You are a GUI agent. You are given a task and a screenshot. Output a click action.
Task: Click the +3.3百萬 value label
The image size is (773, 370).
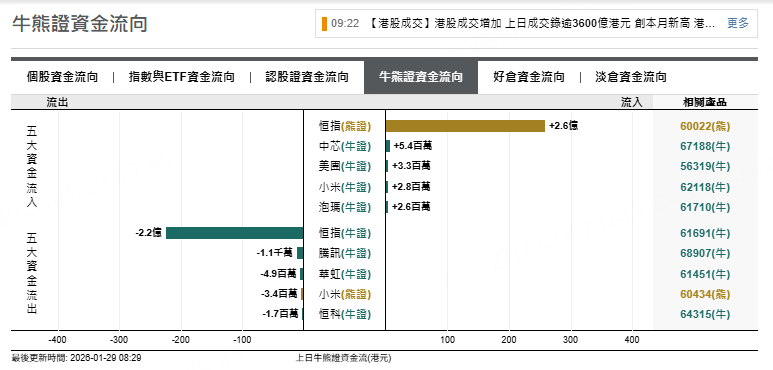(x=411, y=166)
